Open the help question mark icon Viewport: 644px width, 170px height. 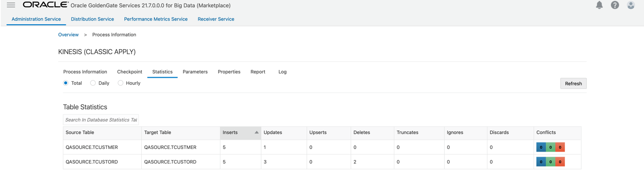[615, 5]
